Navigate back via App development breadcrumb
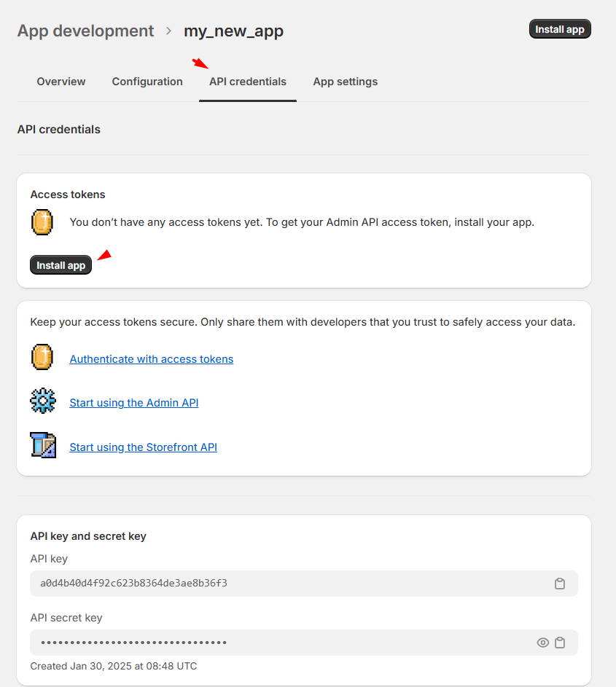Screen dimensions: 616x687 (x=85, y=31)
